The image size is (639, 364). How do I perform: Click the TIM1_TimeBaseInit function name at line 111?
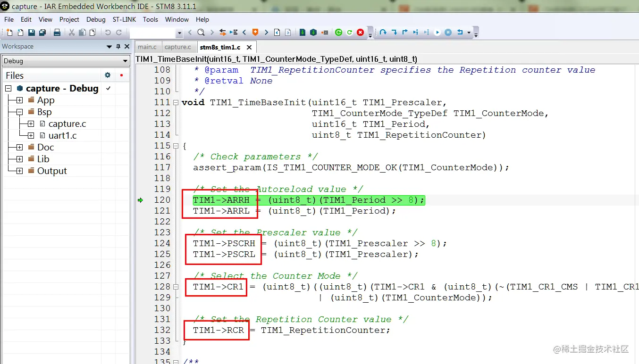coord(258,102)
